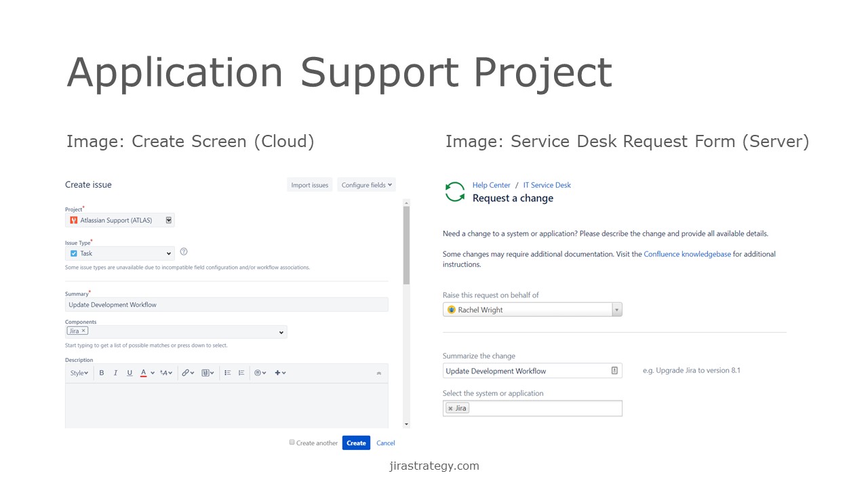This screenshot has height=488, width=868.
Task: Click the blue Create button
Action: [356, 443]
